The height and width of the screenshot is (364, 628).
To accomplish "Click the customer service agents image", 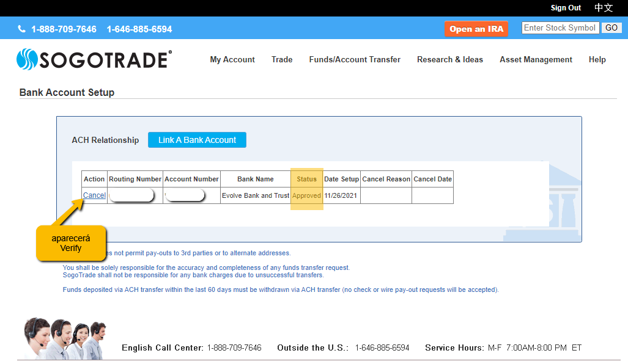I will tap(65, 338).
